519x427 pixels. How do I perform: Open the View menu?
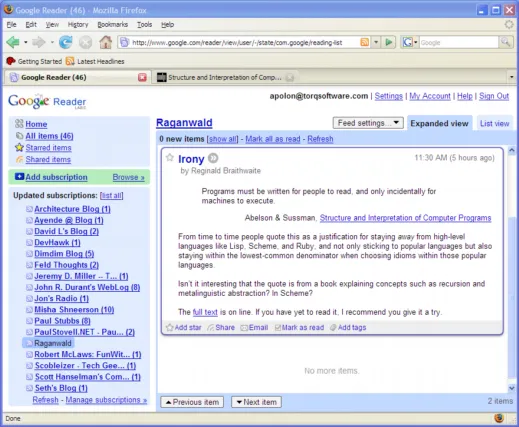[52, 25]
